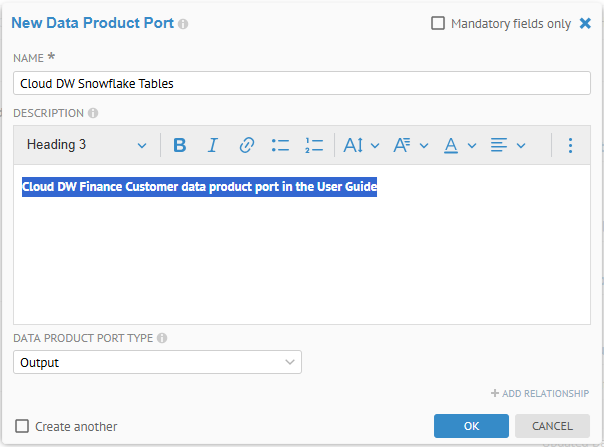Create a bulleted list
The width and height of the screenshot is (604, 447).
pyautogui.click(x=280, y=145)
